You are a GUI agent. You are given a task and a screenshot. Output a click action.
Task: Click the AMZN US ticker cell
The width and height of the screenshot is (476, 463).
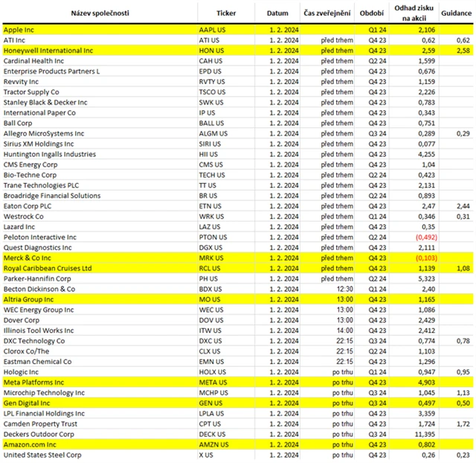[x=215, y=444]
